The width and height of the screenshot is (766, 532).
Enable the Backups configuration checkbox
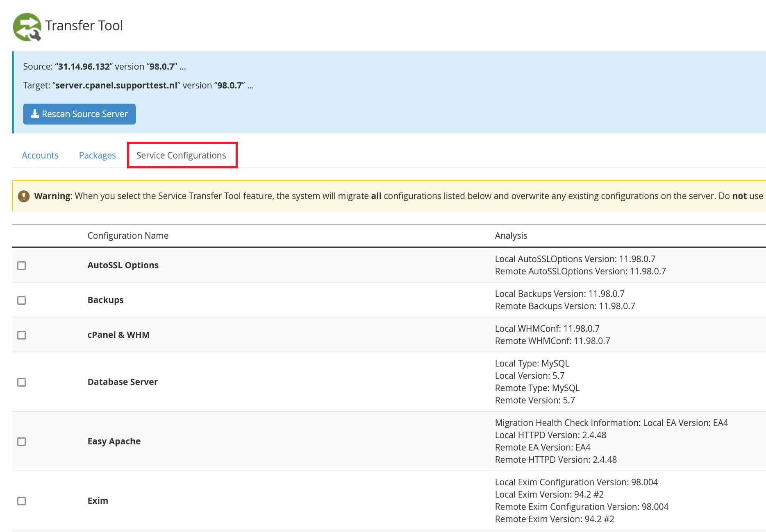(22, 300)
